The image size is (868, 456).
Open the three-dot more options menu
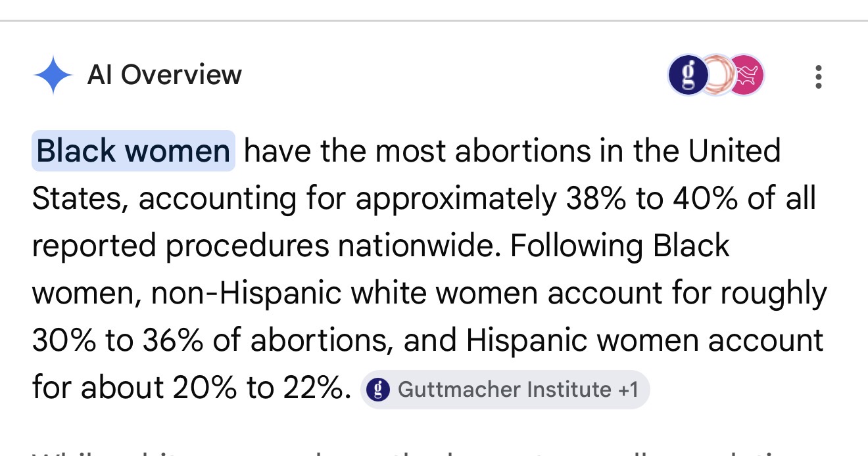pos(818,77)
